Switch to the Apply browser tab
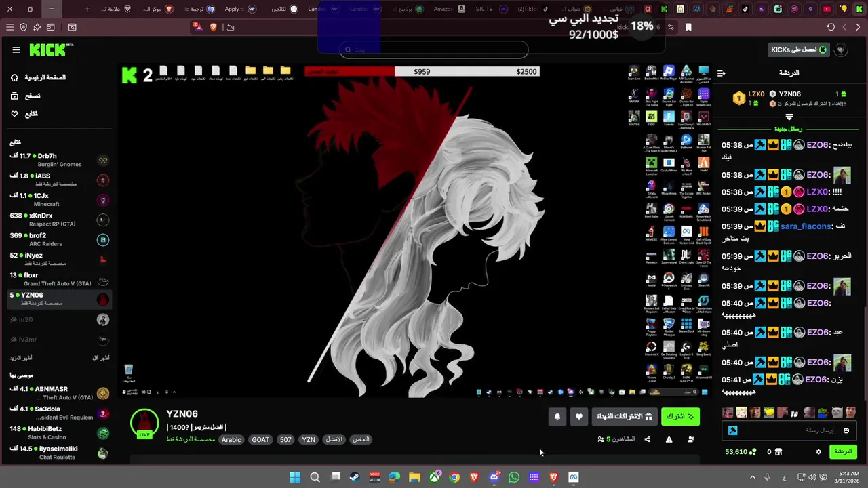868x488 pixels. (x=240, y=9)
